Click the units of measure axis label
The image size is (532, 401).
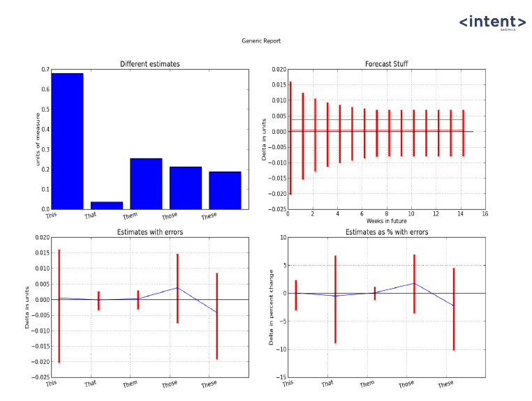pos(39,139)
